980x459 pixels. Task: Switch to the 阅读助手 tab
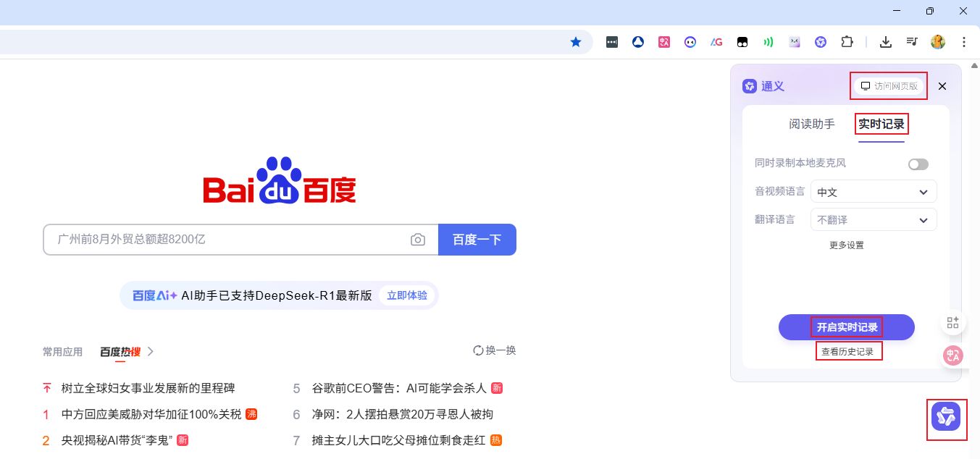(x=811, y=125)
